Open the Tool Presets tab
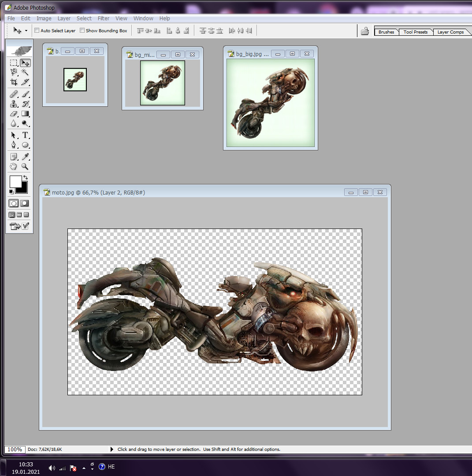Image resolution: width=472 pixels, height=476 pixels. point(415,32)
